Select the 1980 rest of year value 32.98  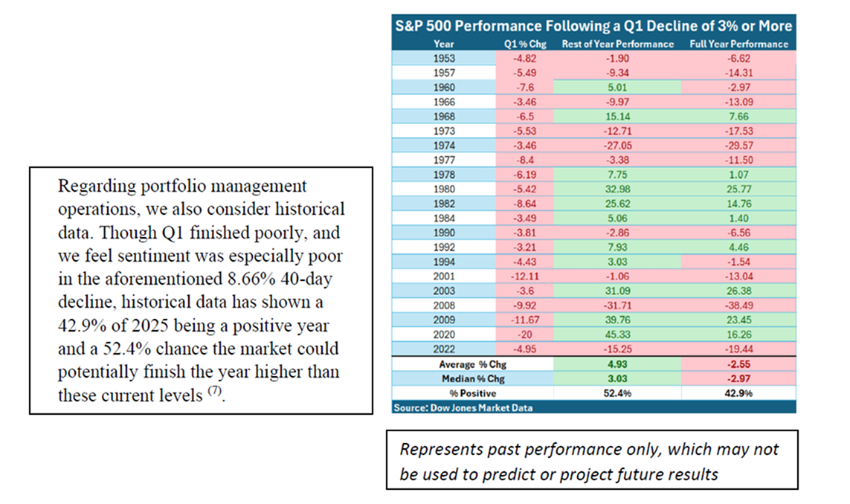click(x=617, y=189)
